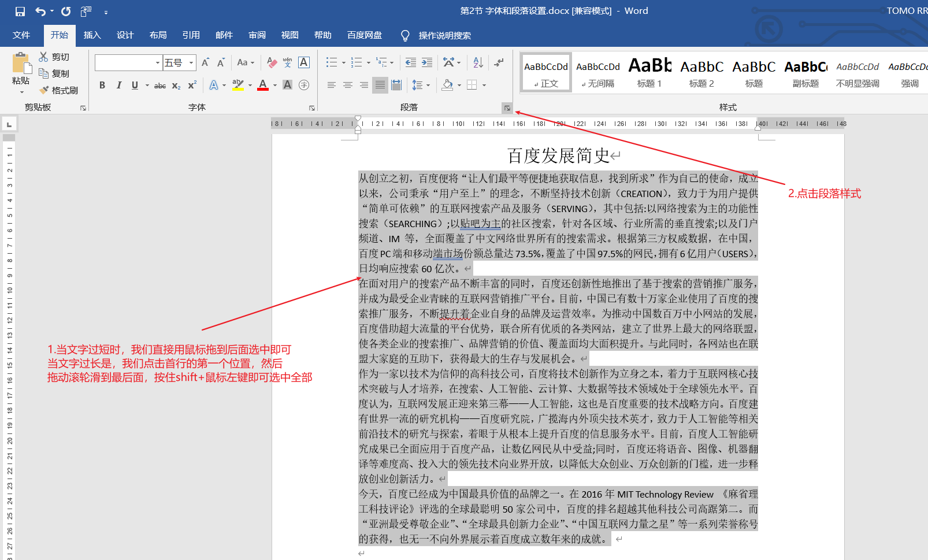Apply 标题 2 heading style
The width and height of the screenshot is (928, 560).
click(x=701, y=72)
